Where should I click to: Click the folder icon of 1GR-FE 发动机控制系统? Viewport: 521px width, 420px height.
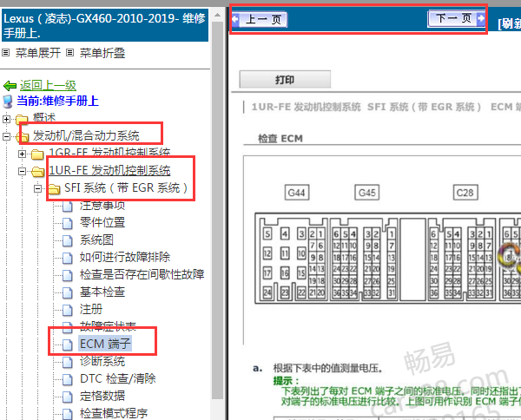37,154
